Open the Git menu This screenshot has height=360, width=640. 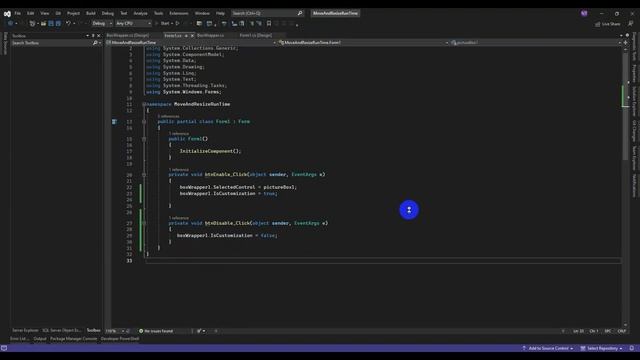click(x=58, y=13)
